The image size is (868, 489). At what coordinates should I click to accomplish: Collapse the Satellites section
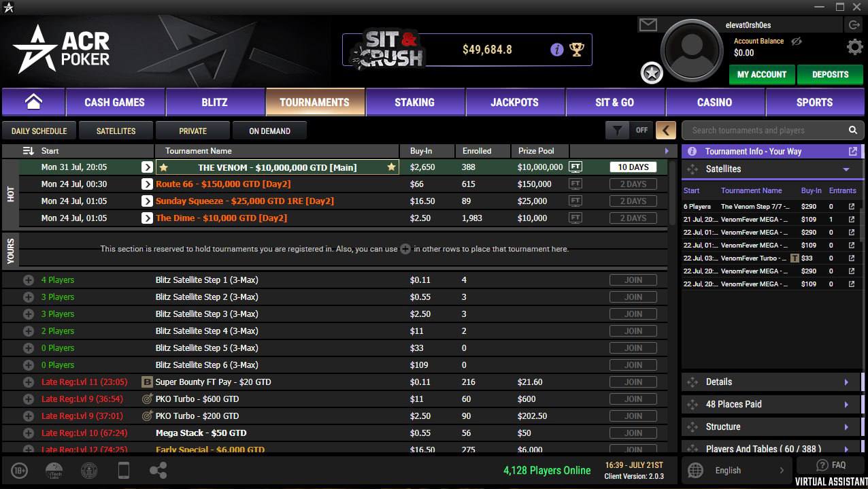pyautogui.click(x=846, y=169)
